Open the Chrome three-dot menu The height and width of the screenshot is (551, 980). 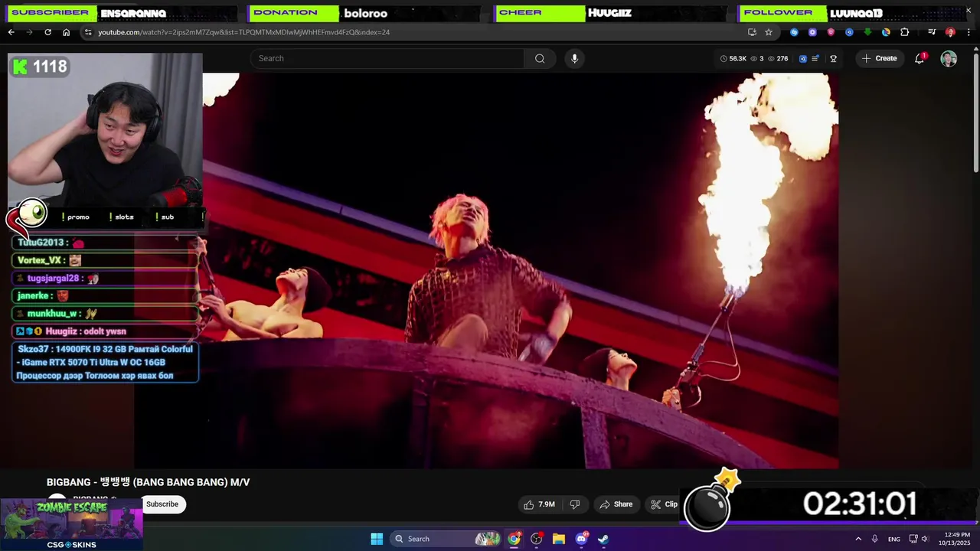(x=967, y=32)
